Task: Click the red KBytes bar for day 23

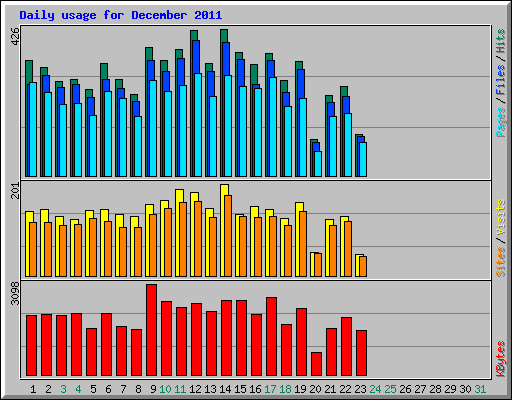Action: click(361, 353)
